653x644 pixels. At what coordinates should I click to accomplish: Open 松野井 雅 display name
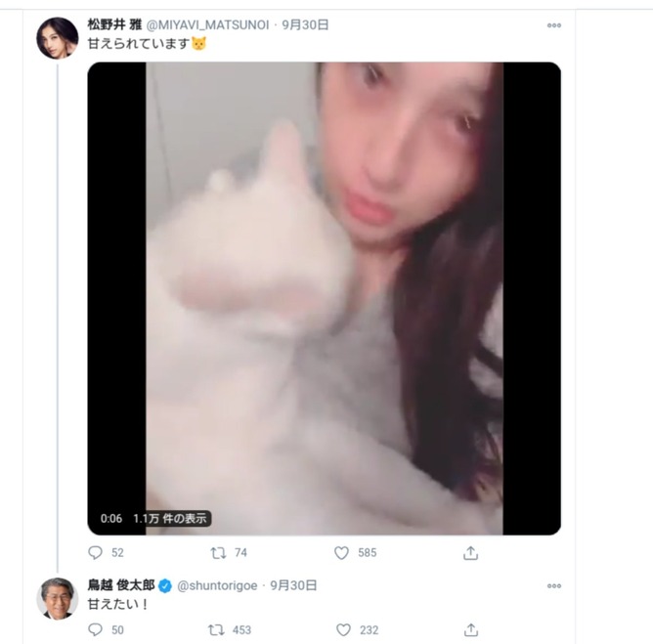tap(114, 24)
